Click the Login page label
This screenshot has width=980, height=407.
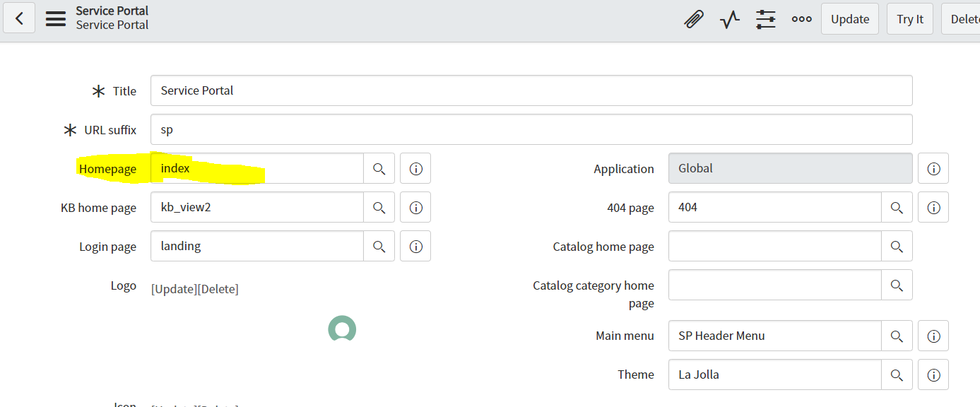click(107, 247)
